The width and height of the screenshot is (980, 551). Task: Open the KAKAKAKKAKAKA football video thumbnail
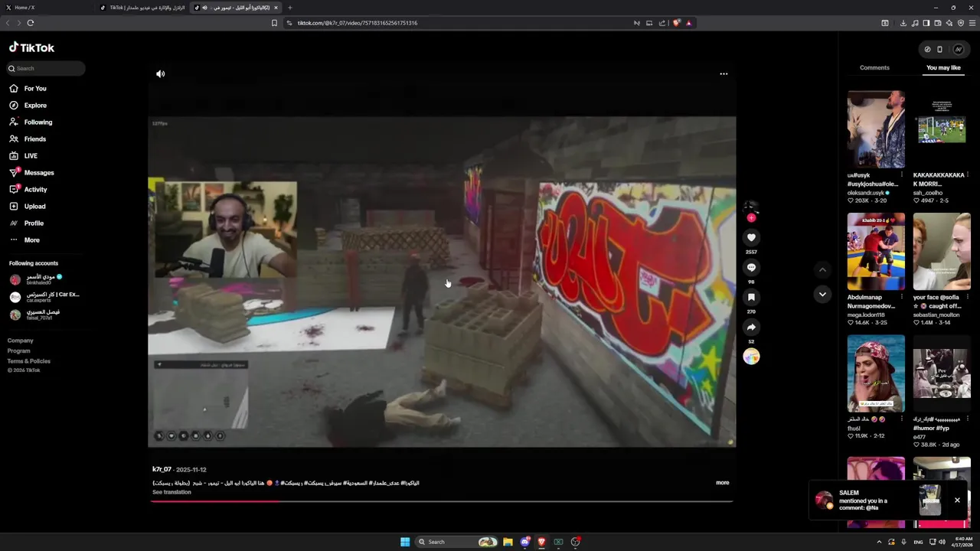942,129
